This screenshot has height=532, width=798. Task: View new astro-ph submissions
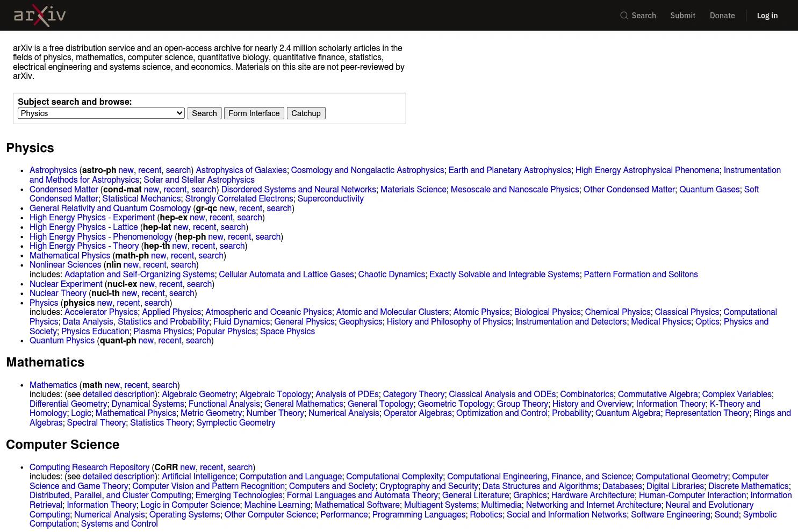(x=126, y=170)
